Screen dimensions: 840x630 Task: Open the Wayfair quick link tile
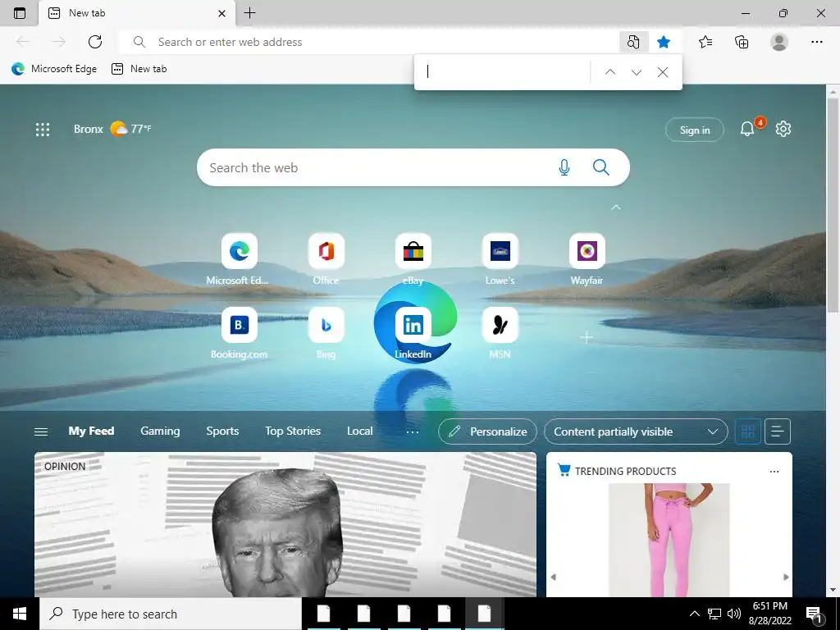[587, 251]
